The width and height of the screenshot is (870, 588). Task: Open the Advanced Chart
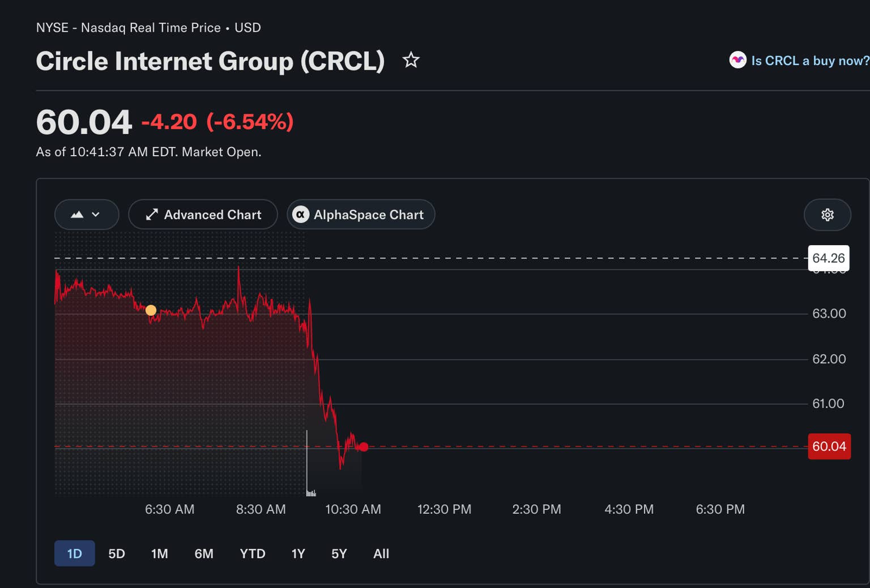[203, 214]
